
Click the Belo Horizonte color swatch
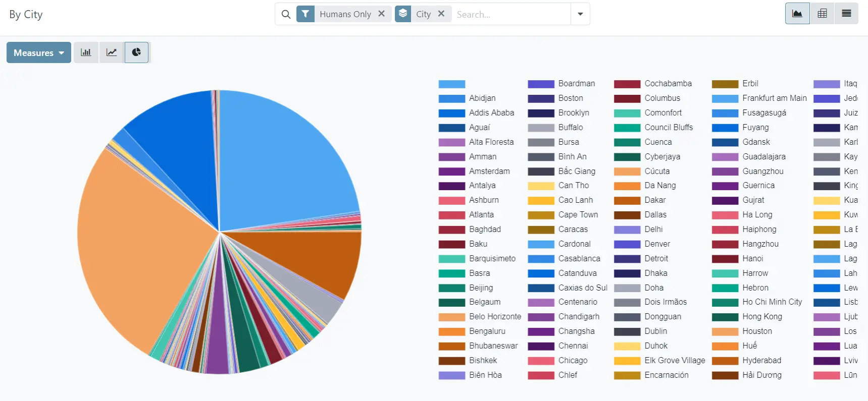451,317
